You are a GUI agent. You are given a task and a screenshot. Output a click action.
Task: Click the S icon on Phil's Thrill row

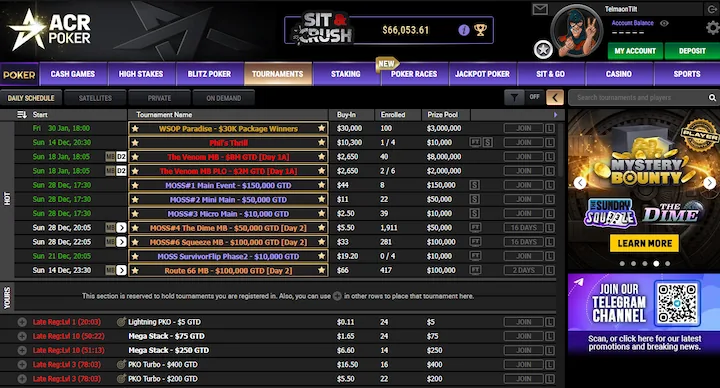click(488, 142)
